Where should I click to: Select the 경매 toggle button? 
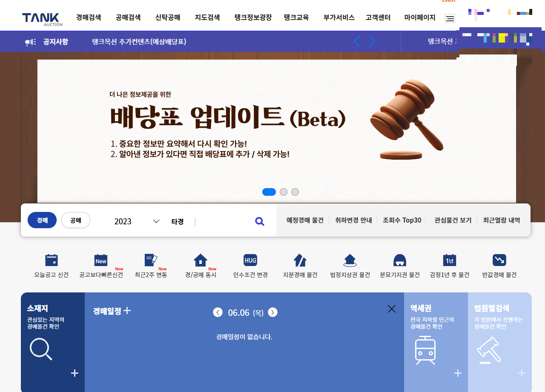(x=42, y=220)
